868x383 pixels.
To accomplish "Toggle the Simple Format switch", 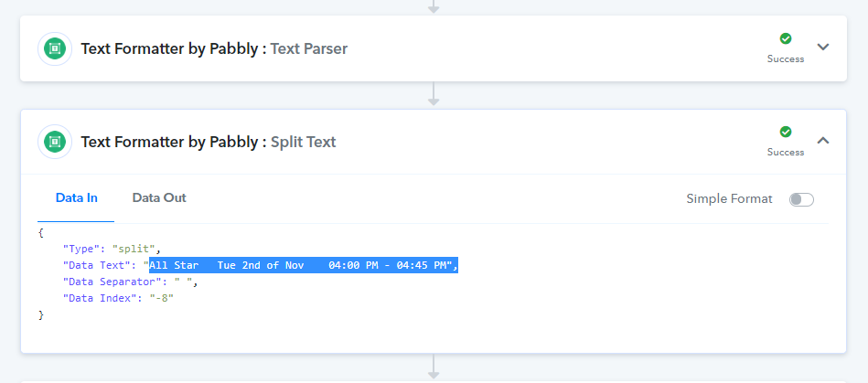I will click(801, 199).
